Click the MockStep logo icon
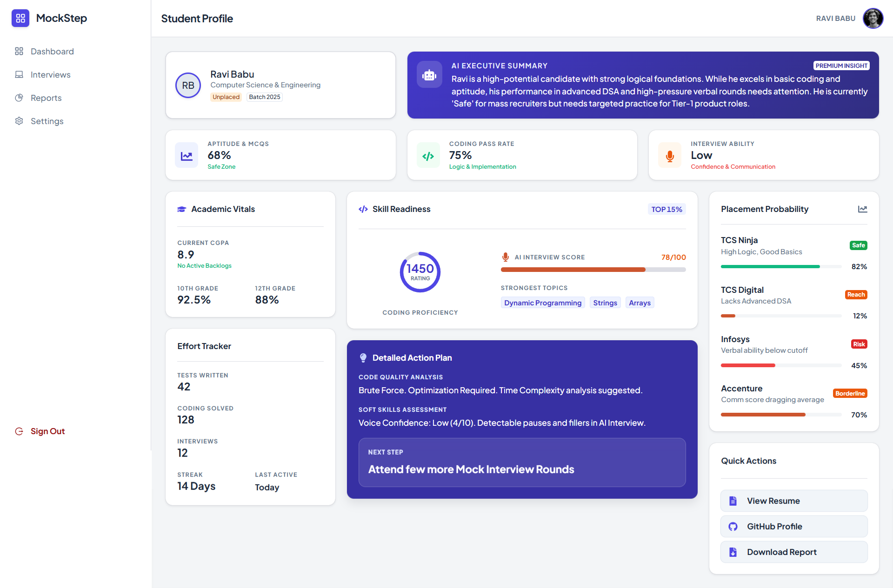893x588 pixels. click(x=20, y=18)
